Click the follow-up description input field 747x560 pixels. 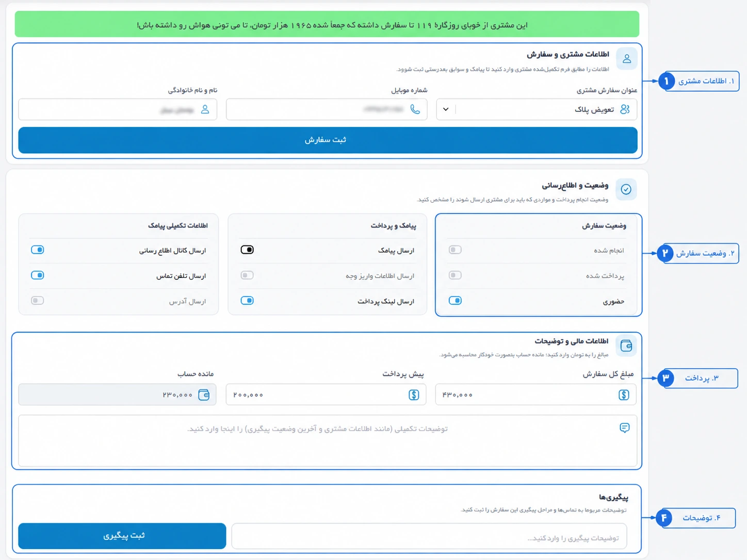pyautogui.click(x=429, y=536)
